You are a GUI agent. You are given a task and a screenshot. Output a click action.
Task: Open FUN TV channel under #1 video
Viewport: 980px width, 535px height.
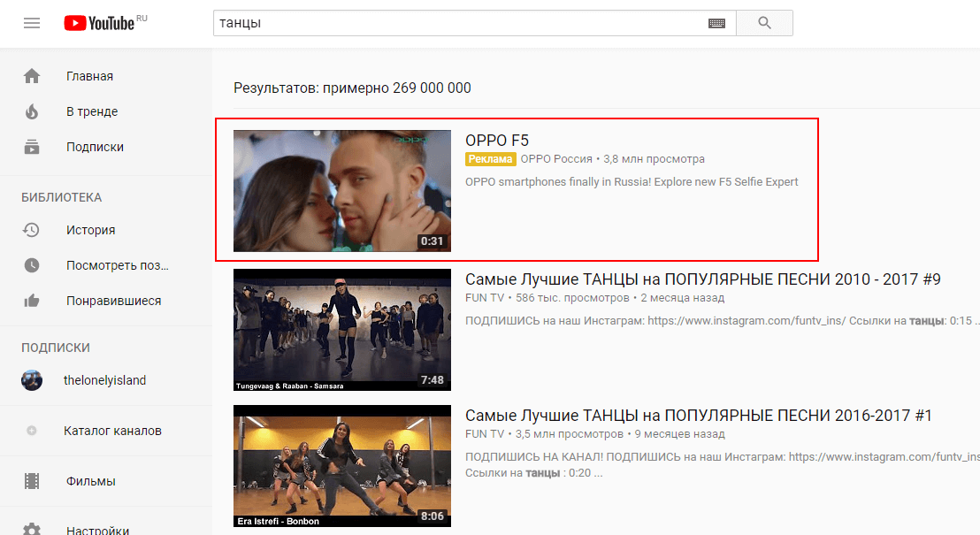click(485, 434)
